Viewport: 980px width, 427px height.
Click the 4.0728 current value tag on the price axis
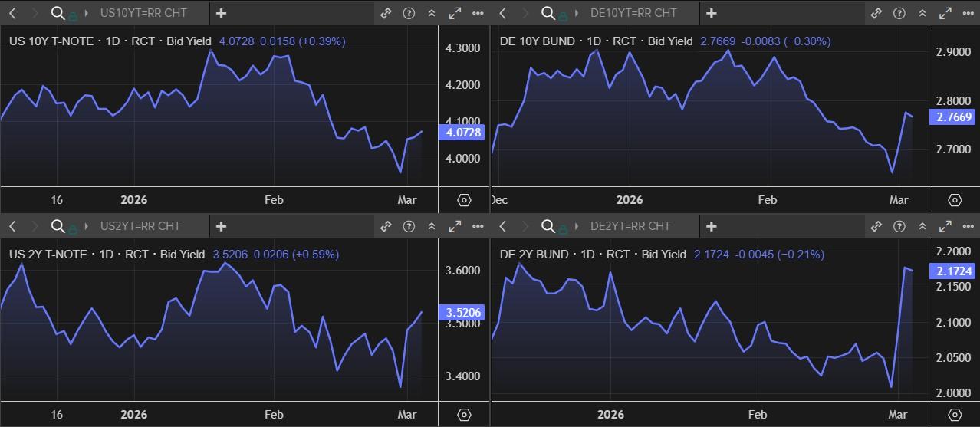coord(462,133)
